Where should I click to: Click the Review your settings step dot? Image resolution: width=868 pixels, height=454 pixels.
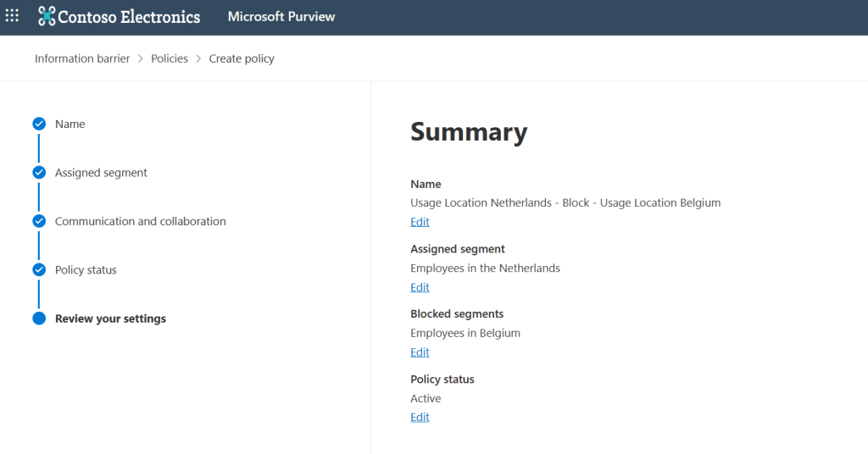pos(39,319)
